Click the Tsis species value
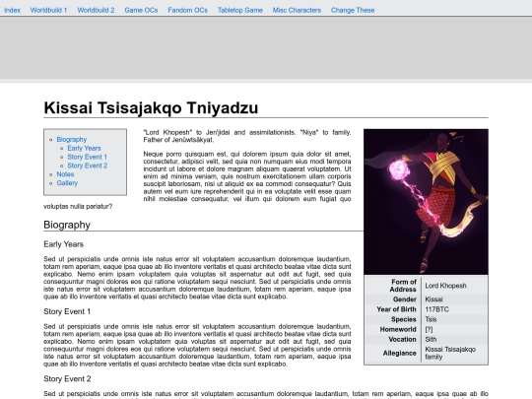The width and height of the screenshot is (532, 399). coord(431,319)
